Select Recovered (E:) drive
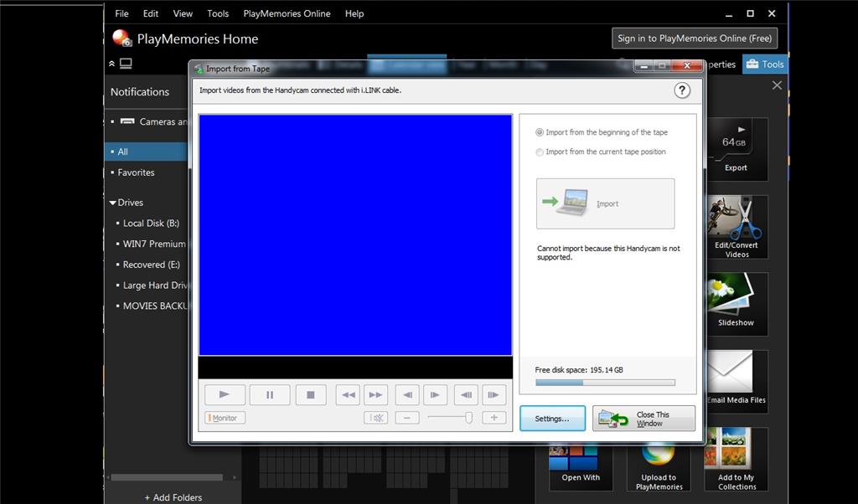The height and width of the screenshot is (504, 858). click(x=151, y=265)
